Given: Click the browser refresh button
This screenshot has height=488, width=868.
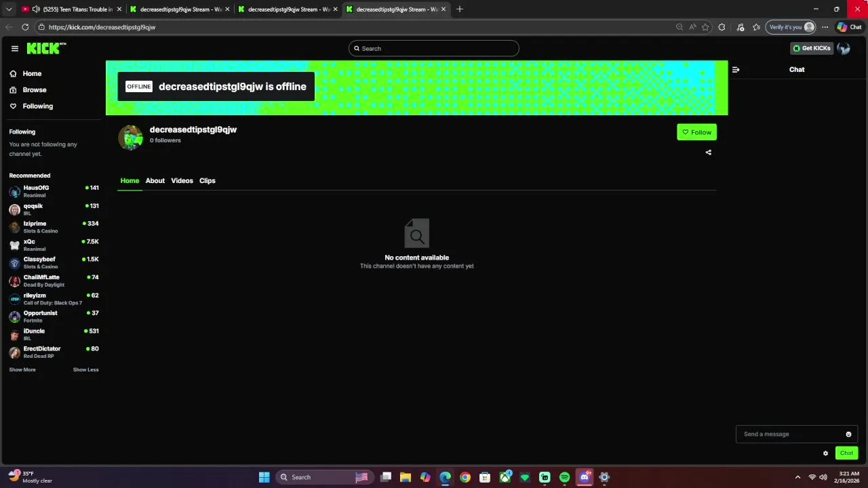Looking at the screenshot, I should (25, 27).
